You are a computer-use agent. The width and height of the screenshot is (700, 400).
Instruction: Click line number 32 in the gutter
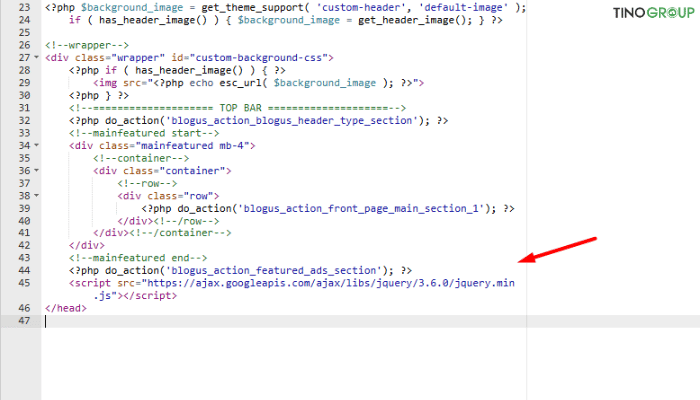(24, 121)
